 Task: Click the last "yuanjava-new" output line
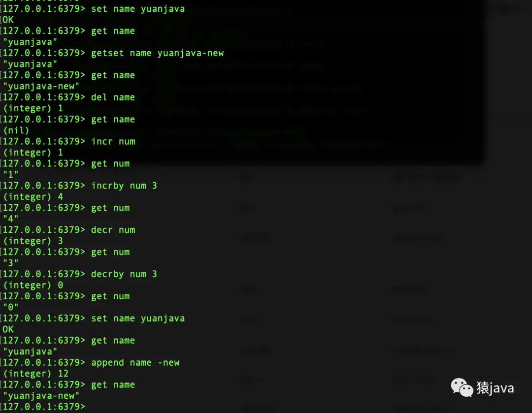pos(41,396)
